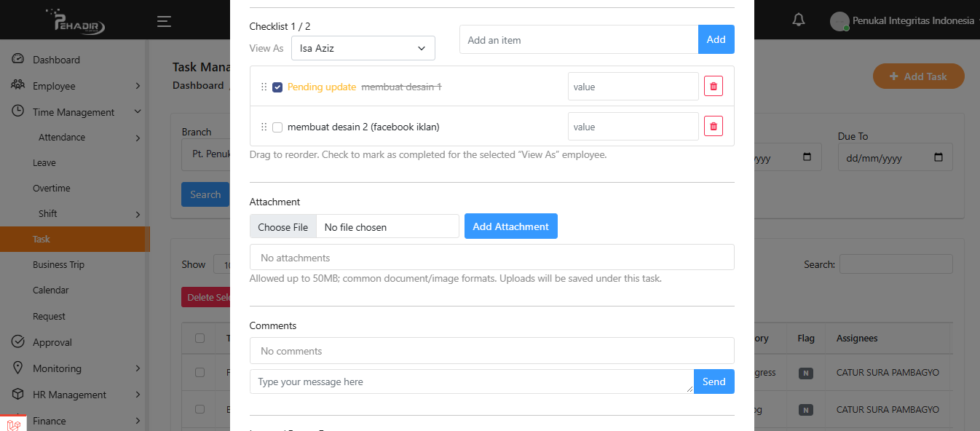Image resolution: width=980 pixels, height=431 pixels.
Task: Click the Assignees column header
Action: pyautogui.click(x=857, y=338)
